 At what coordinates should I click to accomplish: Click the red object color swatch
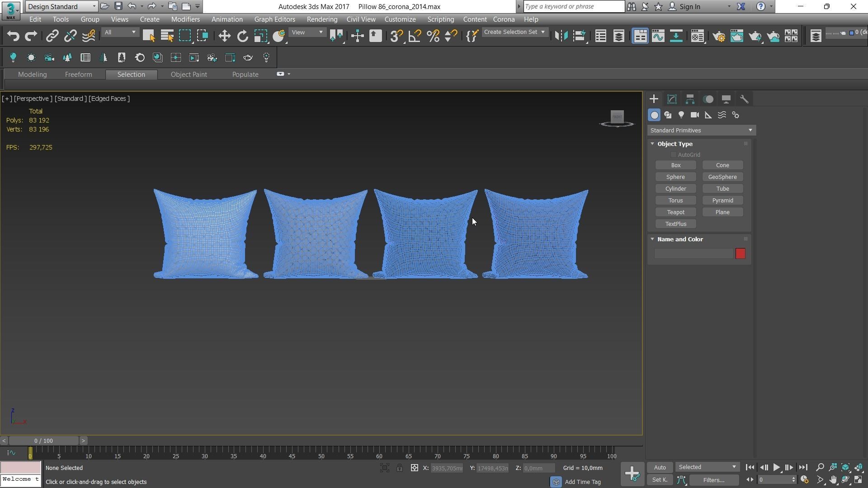(x=740, y=253)
